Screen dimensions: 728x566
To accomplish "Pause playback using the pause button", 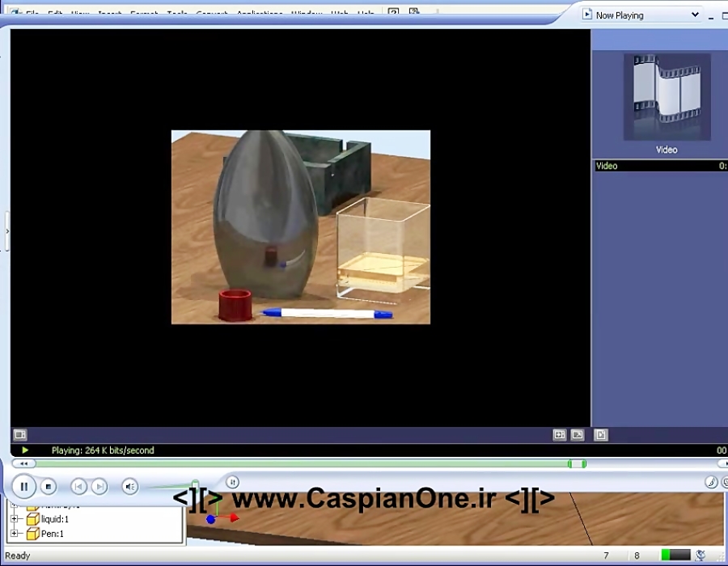I will [x=24, y=486].
